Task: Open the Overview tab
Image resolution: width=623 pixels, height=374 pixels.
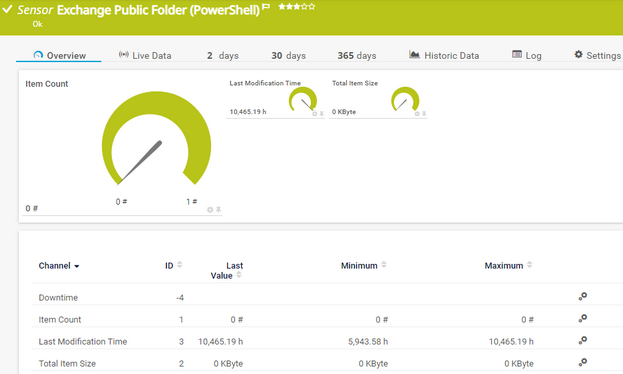Action: pyautogui.click(x=59, y=55)
